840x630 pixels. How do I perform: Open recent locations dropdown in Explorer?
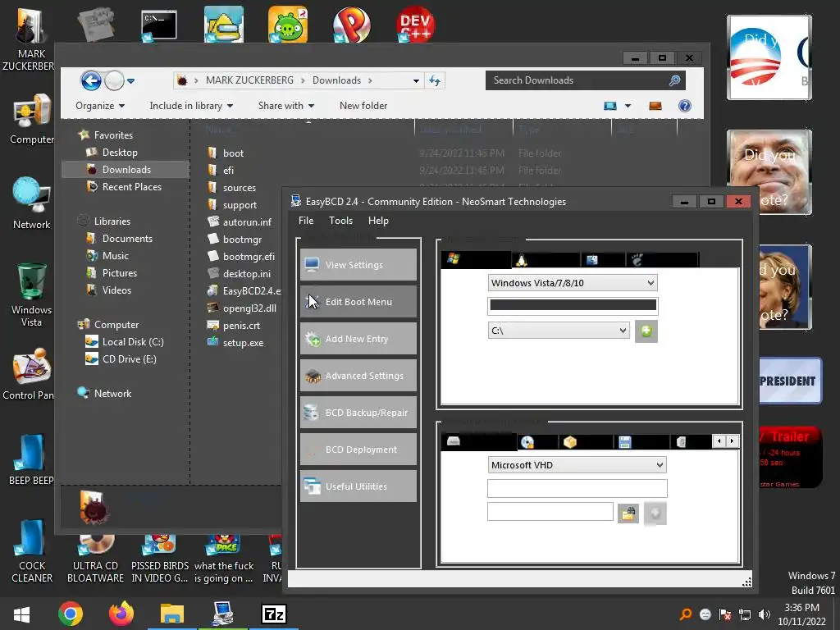(130, 81)
